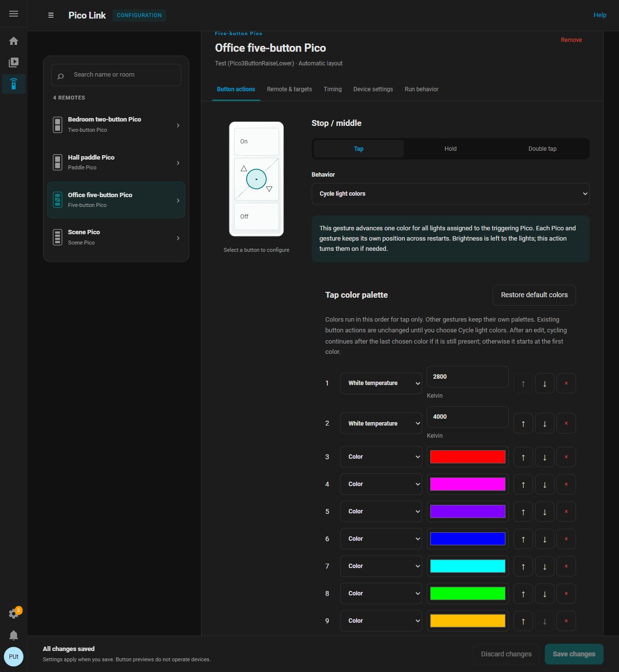Move color row 2 up

523,424
